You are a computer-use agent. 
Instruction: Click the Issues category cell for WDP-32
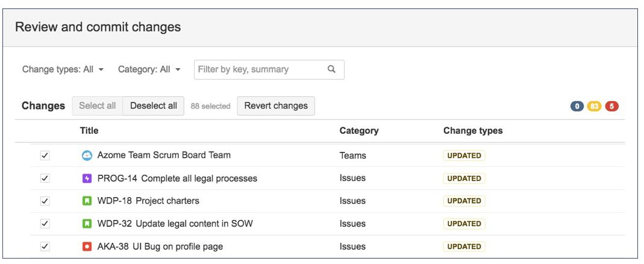[352, 224]
